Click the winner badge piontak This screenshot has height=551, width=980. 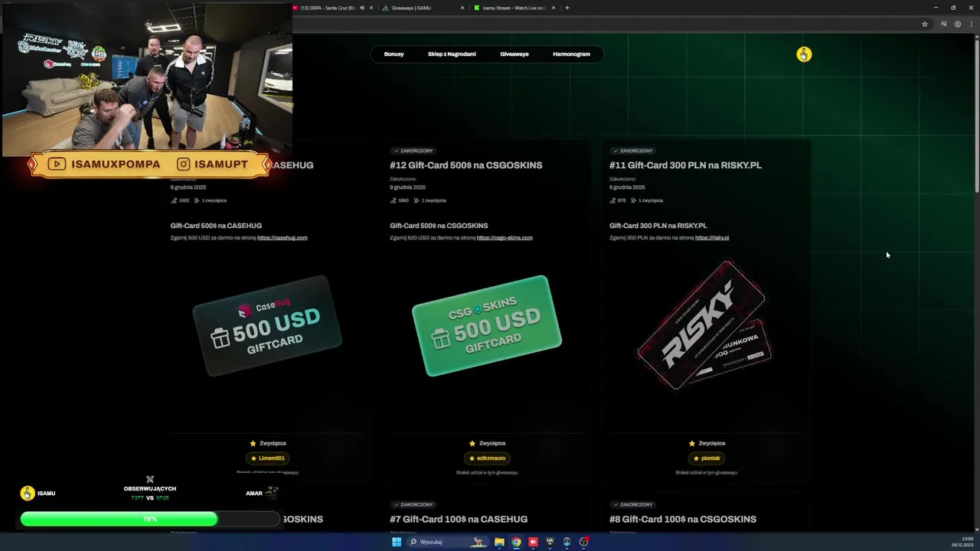(x=707, y=458)
